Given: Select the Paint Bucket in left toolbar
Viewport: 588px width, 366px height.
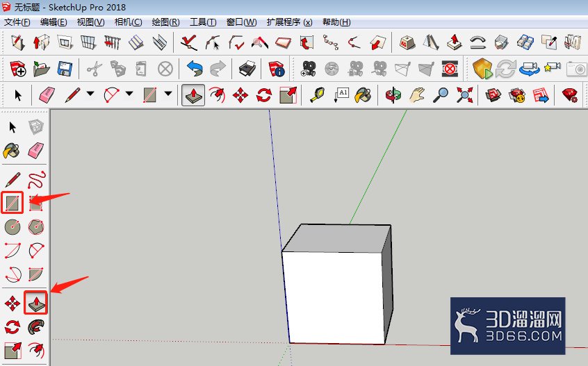Looking at the screenshot, I should [12, 151].
